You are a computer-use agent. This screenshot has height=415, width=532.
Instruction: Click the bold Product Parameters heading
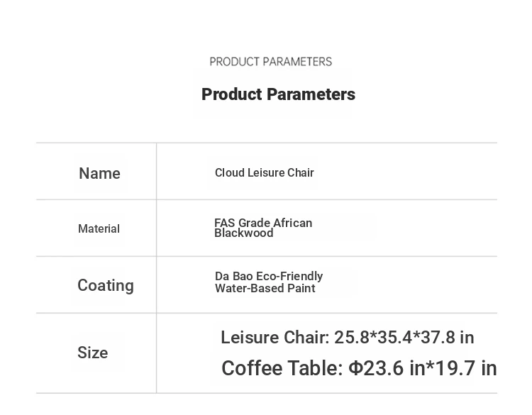(278, 94)
